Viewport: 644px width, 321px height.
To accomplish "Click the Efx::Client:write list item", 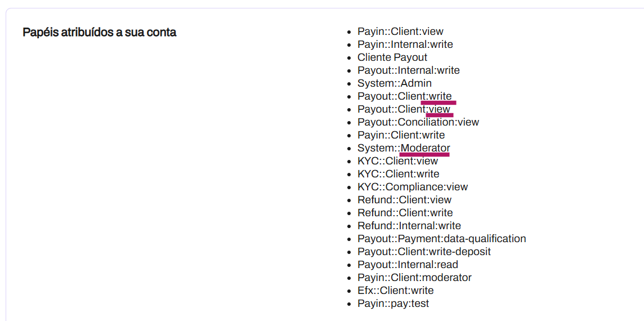I will pyautogui.click(x=396, y=291).
